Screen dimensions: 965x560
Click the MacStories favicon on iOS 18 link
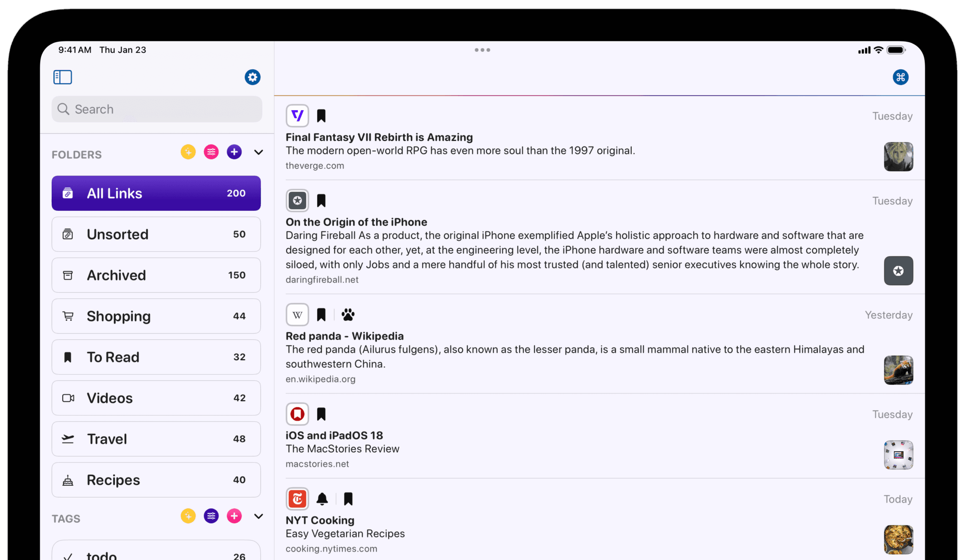point(297,414)
